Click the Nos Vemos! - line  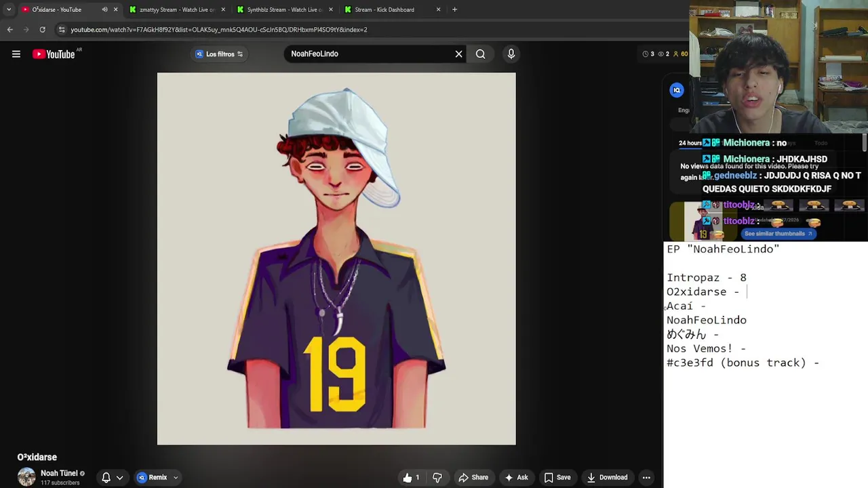706,348
